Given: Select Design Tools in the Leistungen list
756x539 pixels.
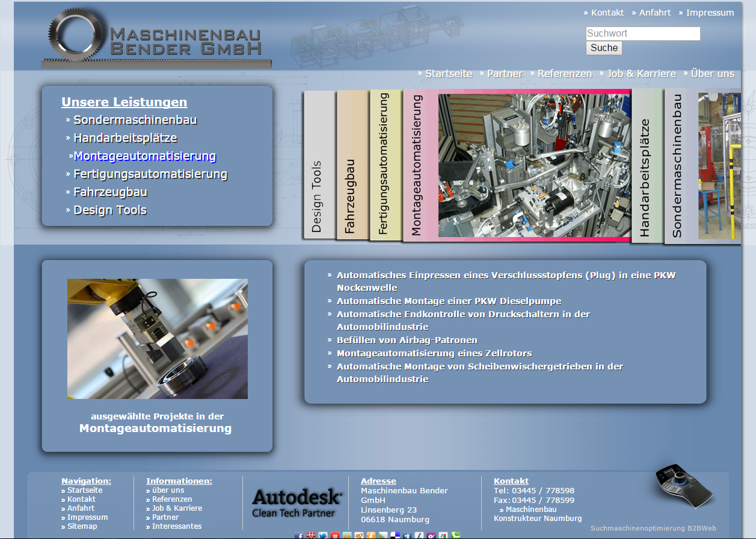Looking at the screenshot, I should pyautogui.click(x=110, y=210).
